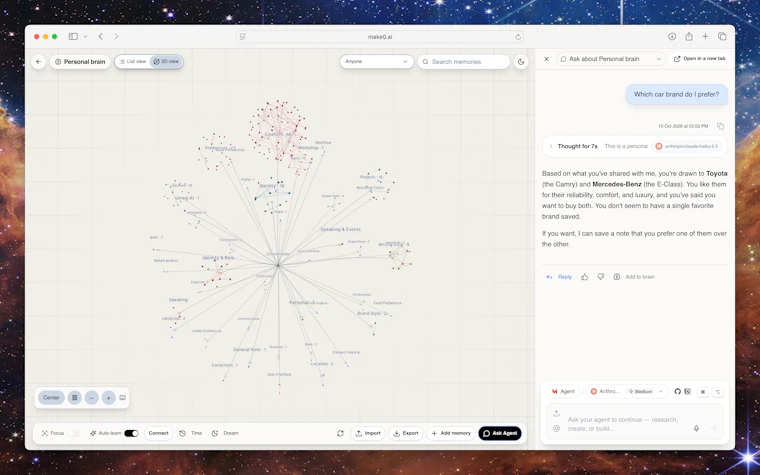Give the answer a thumbs down
The image size is (760, 475).
click(x=601, y=277)
